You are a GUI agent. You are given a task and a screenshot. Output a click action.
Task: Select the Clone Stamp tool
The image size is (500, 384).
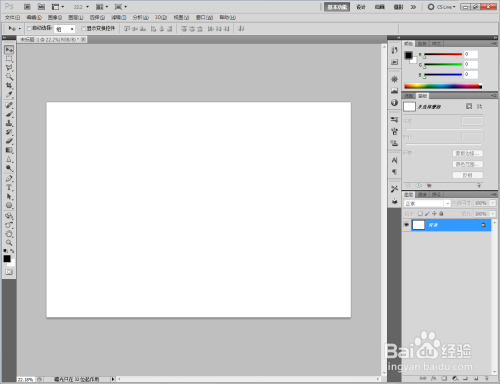point(9,123)
